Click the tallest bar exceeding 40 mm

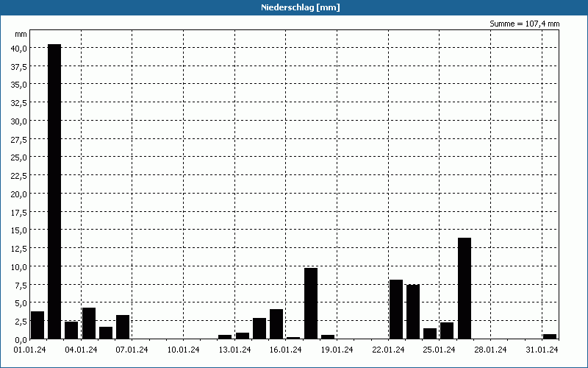(54, 191)
